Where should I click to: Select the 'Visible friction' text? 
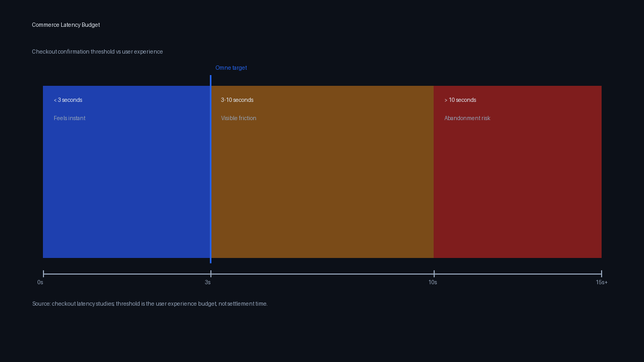point(238,119)
